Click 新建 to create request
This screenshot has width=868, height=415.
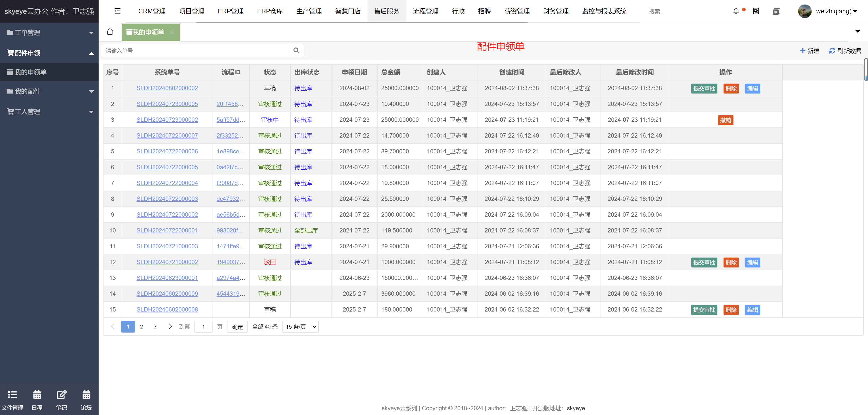[809, 51]
